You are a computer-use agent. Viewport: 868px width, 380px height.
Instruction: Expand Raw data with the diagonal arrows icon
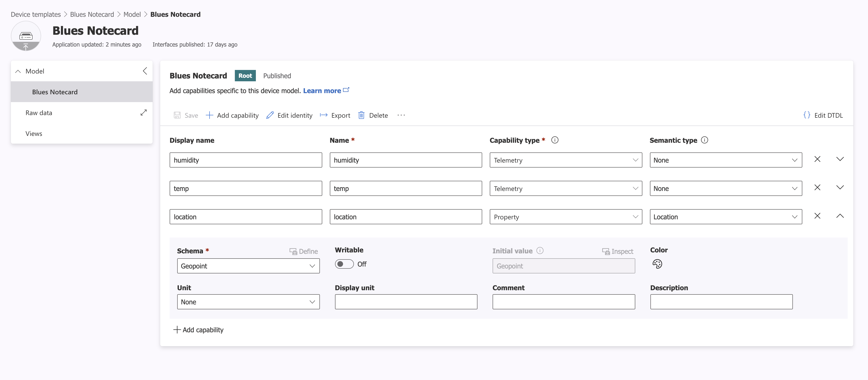[144, 113]
